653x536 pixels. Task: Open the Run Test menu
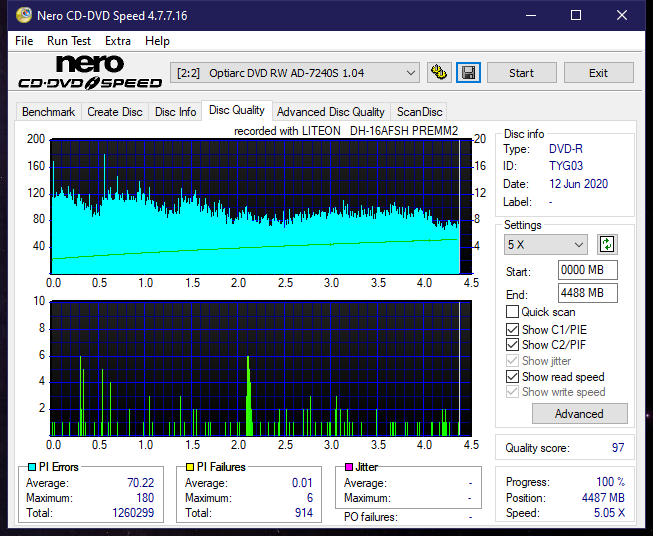(69, 41)
